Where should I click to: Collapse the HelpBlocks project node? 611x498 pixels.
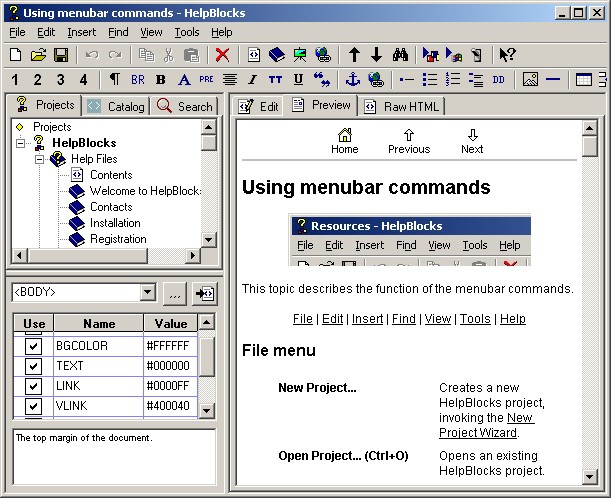click(20, 143)
